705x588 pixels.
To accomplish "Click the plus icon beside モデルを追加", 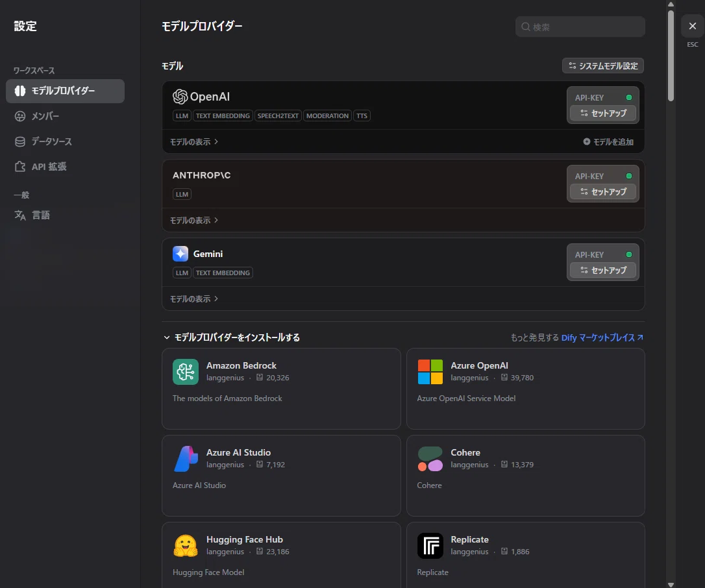I will (x=587, y=141).
